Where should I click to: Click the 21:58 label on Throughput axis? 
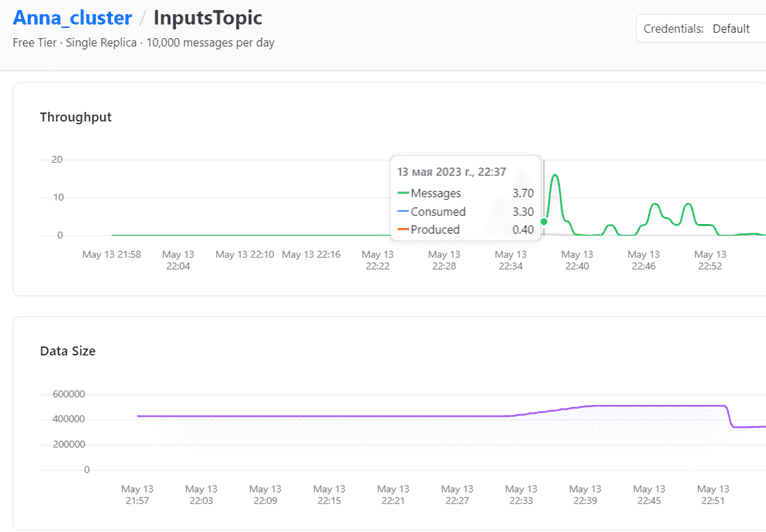[x=111, y=255]
